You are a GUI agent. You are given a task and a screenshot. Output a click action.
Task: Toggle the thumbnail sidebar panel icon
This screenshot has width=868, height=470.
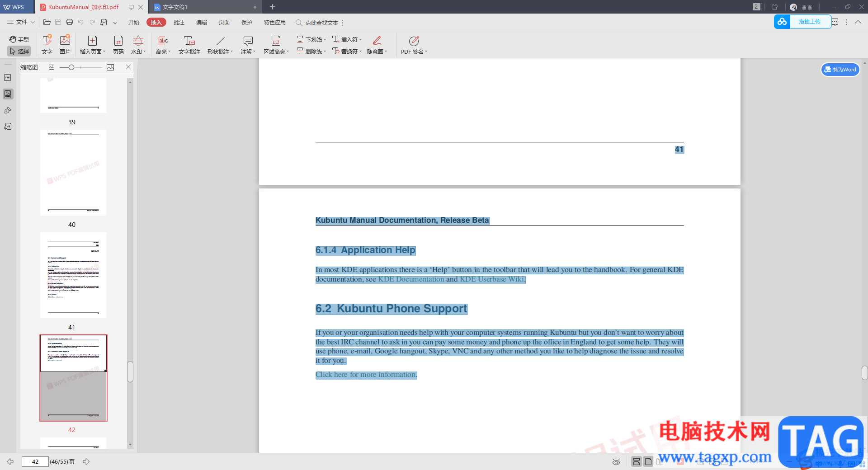[8, 94]
